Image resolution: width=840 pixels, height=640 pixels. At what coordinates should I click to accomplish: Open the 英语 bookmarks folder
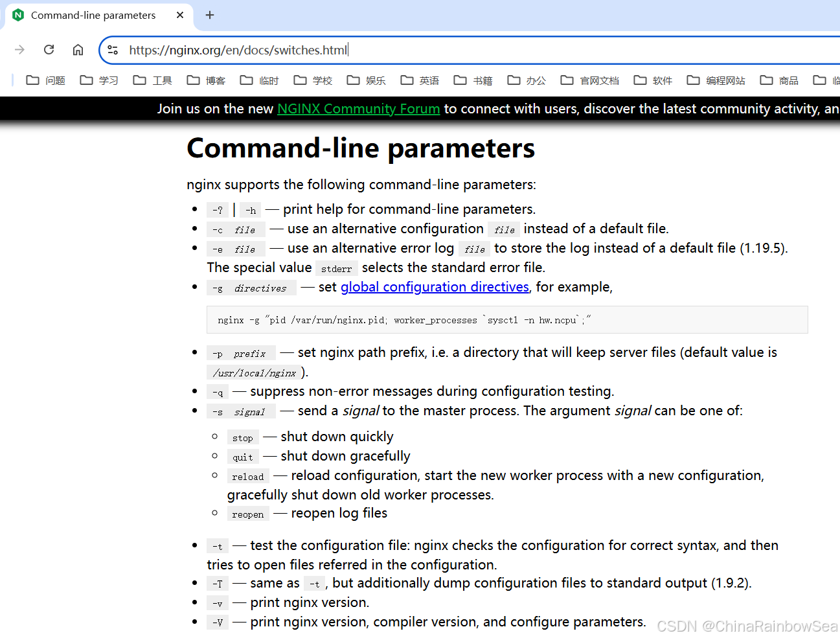point(420,80)
